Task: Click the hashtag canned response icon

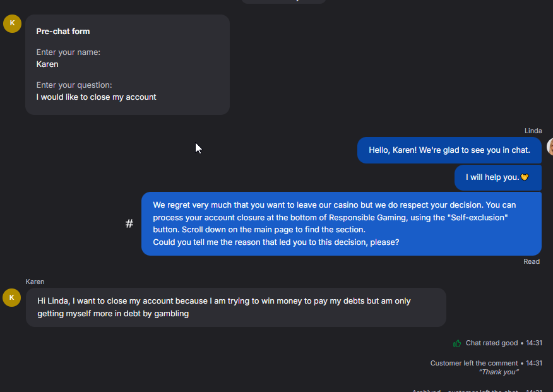Action: (x=129, y=224)
